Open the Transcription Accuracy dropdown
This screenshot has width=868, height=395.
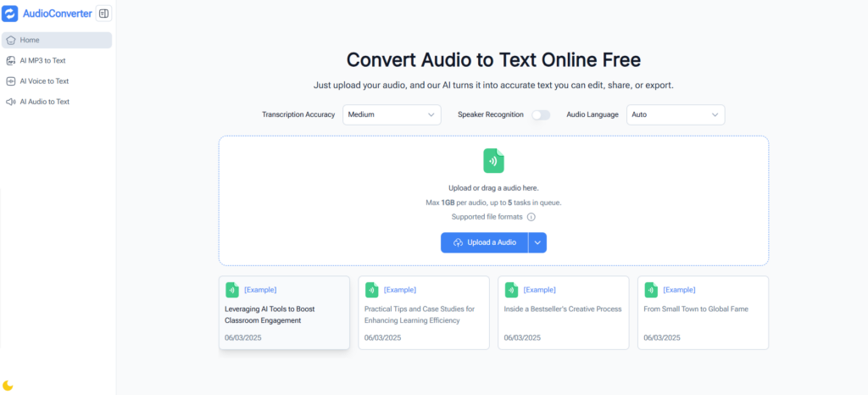tap(392, 115)
